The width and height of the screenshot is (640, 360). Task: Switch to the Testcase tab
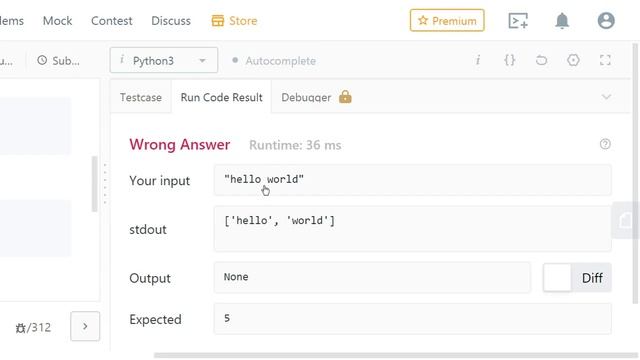point(140,98)
